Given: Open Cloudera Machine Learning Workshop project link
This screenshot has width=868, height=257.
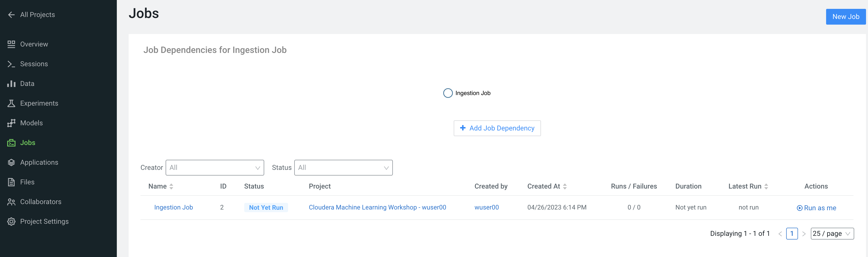Looking at the screenshot, I should (377, 208).
